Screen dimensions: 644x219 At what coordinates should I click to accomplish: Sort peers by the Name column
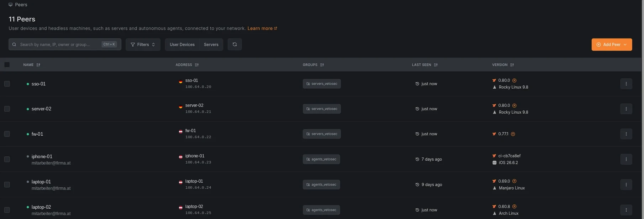coord(32,65)
